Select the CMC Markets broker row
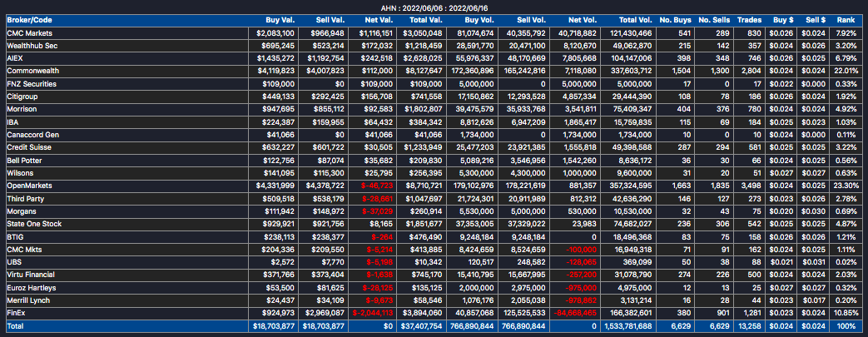Viewport: 868px width, 337px height. [x=434, y=33]
